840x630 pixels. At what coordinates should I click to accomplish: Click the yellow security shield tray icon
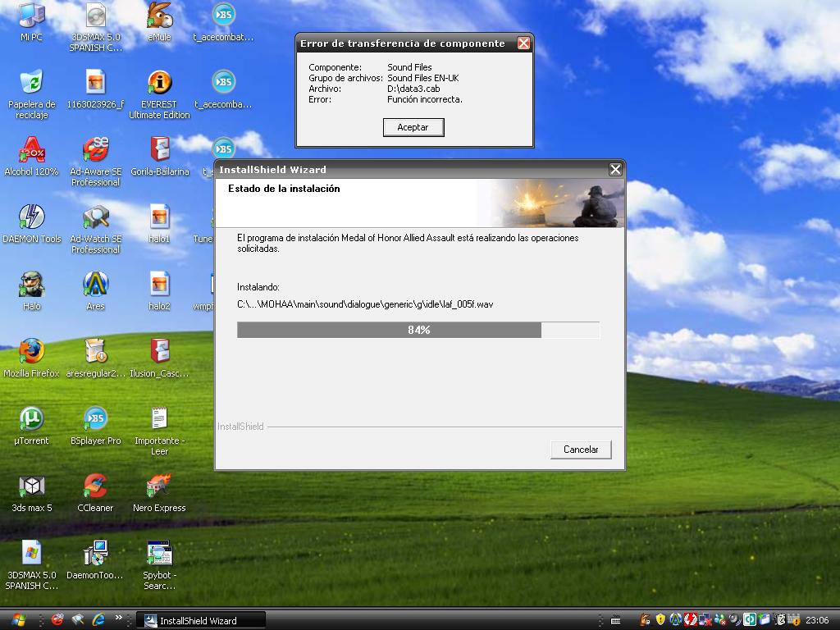pos(660,620)
